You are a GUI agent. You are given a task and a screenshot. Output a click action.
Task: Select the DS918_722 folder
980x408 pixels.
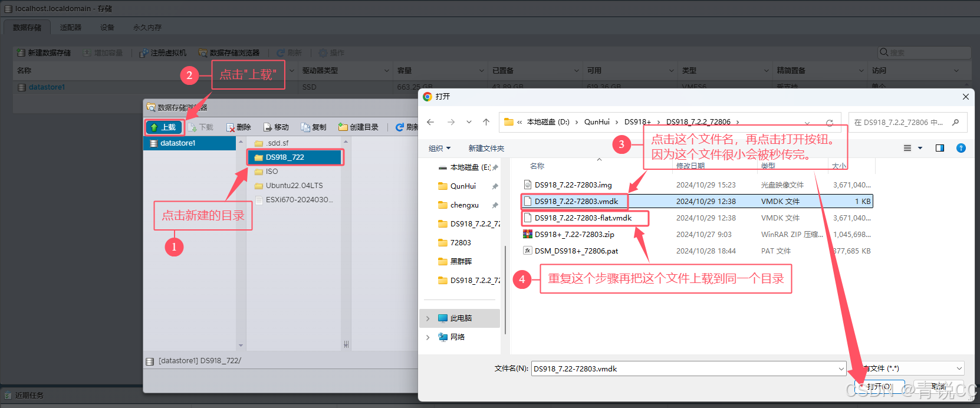tap(295, 157)
